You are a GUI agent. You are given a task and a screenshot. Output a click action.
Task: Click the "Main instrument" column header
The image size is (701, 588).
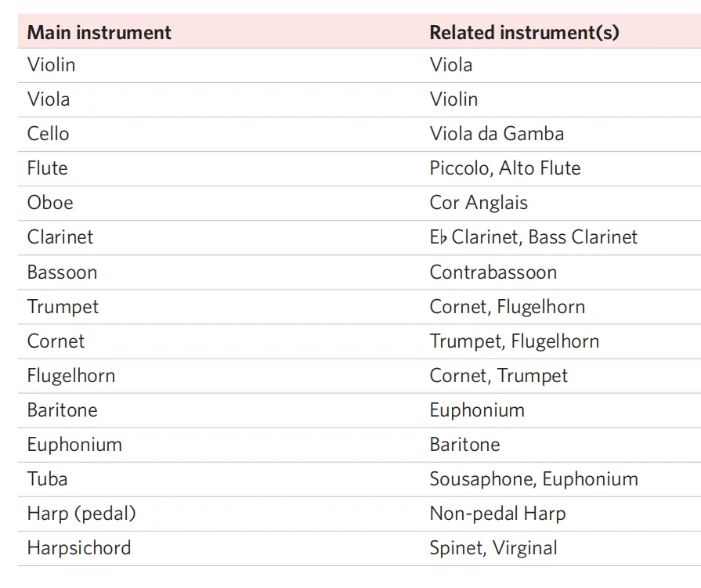tap(99, 33)
